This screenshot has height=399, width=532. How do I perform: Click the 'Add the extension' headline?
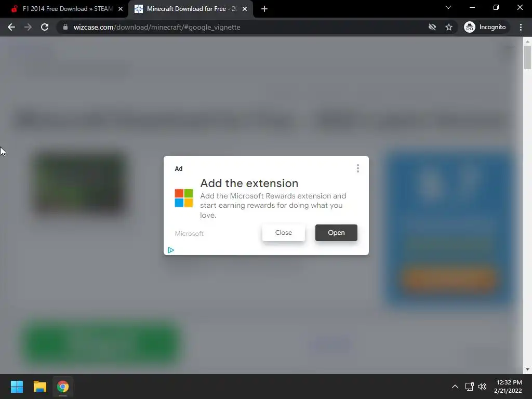click(249, 183)
